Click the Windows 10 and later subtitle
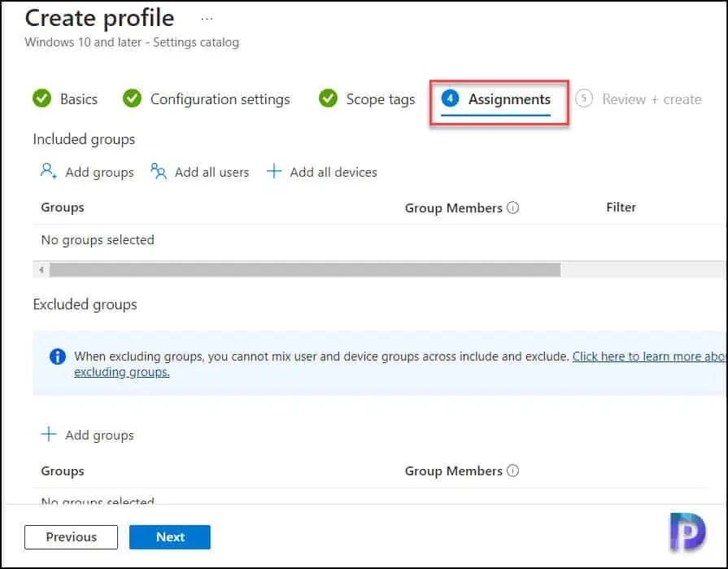Image resolution: width=728 pixels, height=569 pixels. point(132,42)
